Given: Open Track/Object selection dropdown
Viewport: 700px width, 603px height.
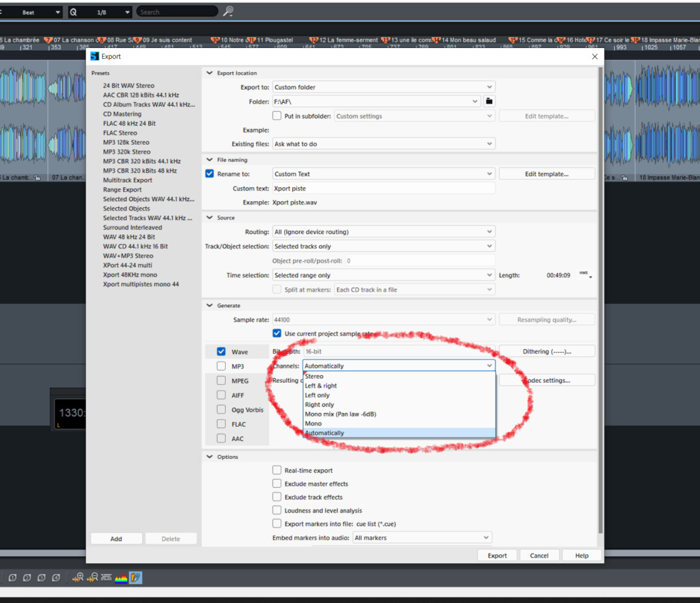Looking at the screenshot, I should tap(384, 246).
